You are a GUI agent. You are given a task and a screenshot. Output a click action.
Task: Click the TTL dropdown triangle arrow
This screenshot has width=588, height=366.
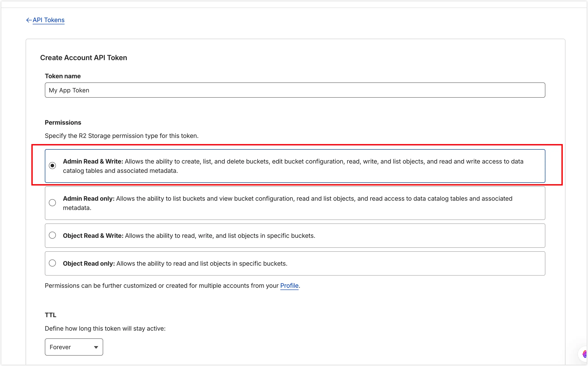click(96, 347)
